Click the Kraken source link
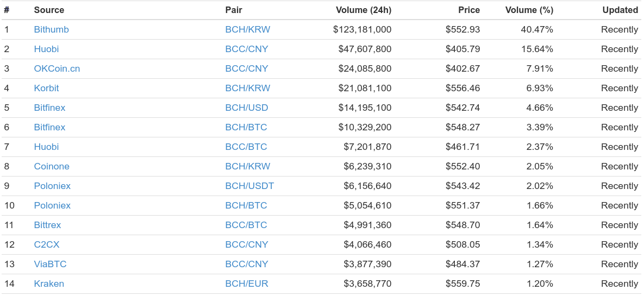Screen dimensions: 644x296 click(49, 284)
